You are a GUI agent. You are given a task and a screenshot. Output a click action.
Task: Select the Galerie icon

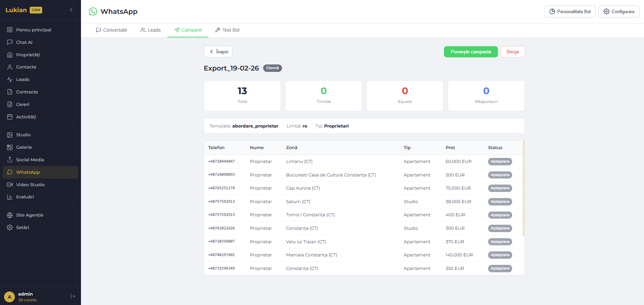click(x=10, y=147)
